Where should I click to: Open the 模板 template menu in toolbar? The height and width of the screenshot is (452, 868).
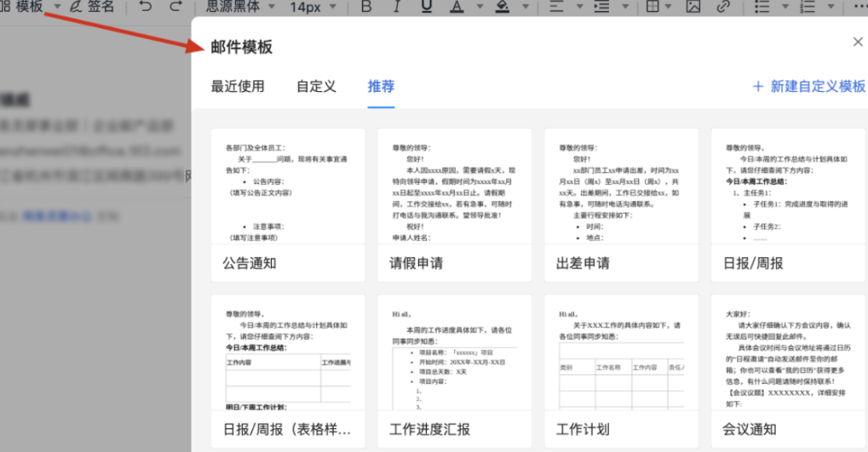pyautogui.click(x=22, y=6)
